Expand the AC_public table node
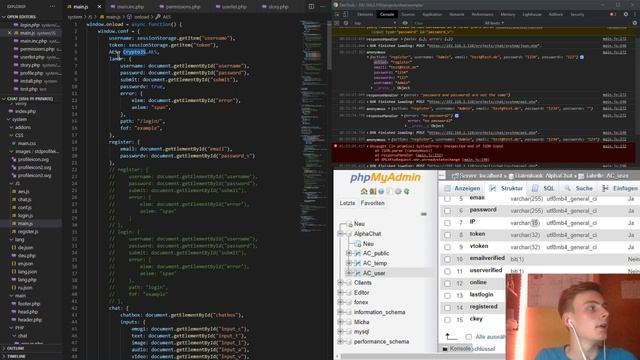The width and height of the screenshot is (640, 360). [x=349, y=253]
